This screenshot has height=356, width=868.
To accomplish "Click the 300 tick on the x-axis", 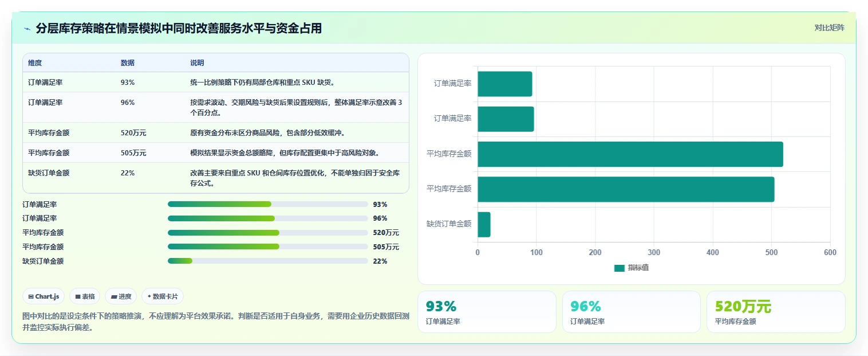I will 654,253.
